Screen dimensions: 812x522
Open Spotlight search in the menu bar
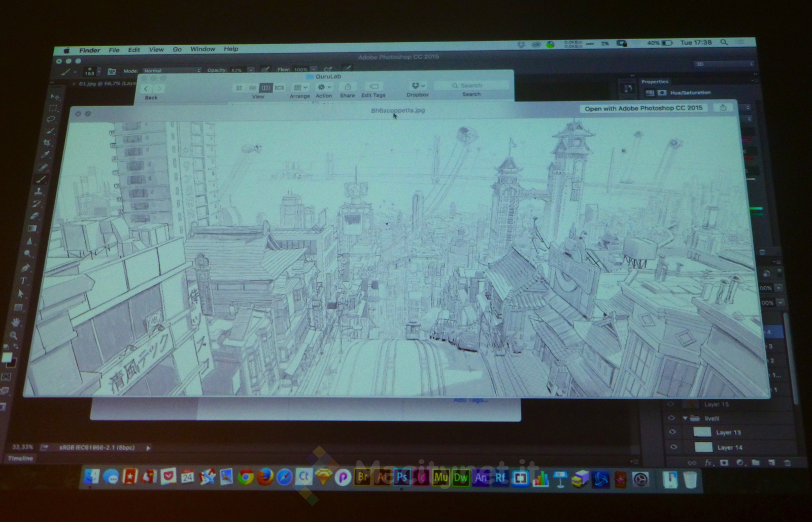tap(724, 43)
